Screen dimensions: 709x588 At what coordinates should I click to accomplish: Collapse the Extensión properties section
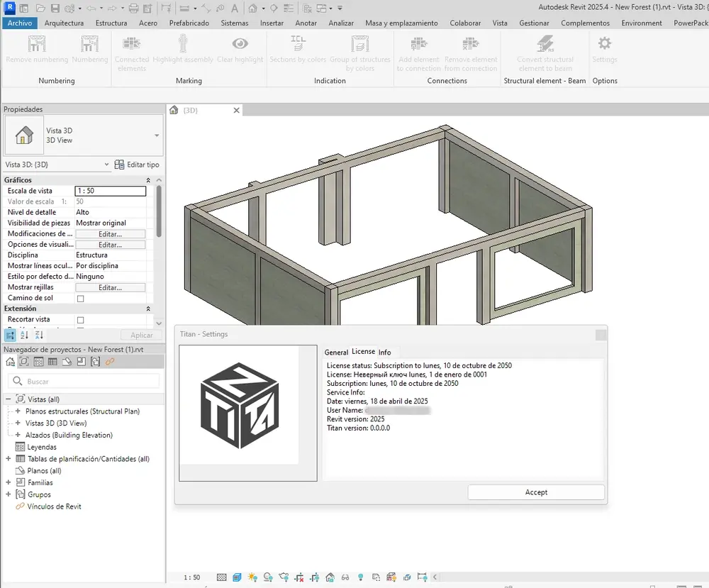pos(148,309)
